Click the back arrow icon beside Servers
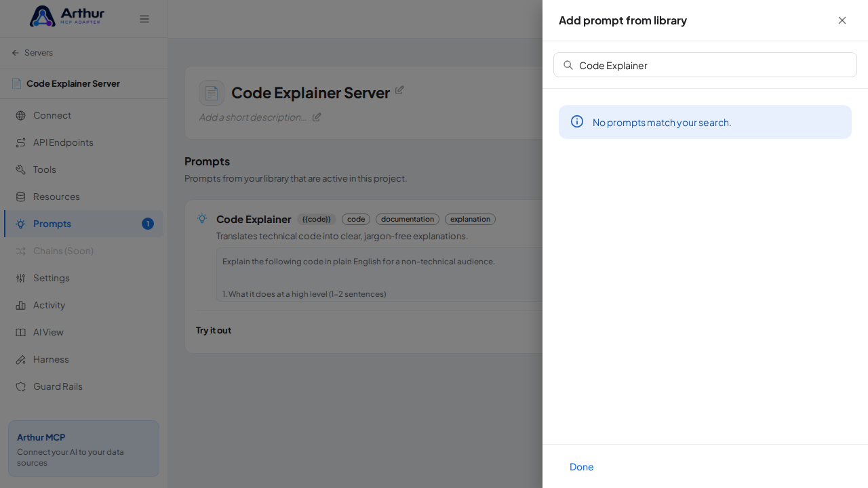 point(16,53)
